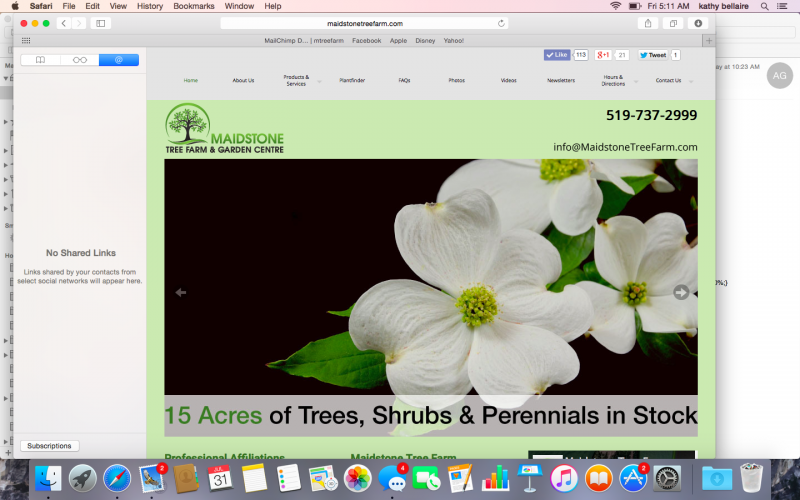Open Top Sites grid icon in favorites bar
Image resolution: width=800 pixels, height=500 pixels.
pos(26,40)
